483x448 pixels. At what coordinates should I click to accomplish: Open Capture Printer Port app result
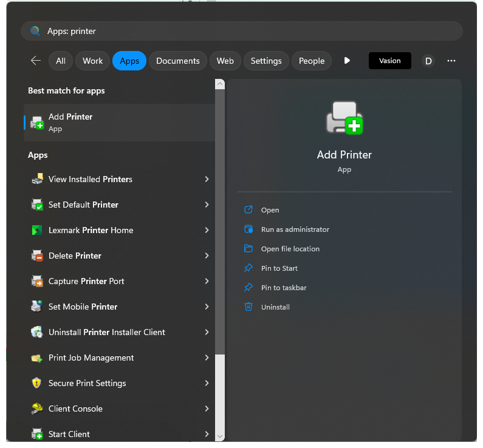[x=119, y=281]
